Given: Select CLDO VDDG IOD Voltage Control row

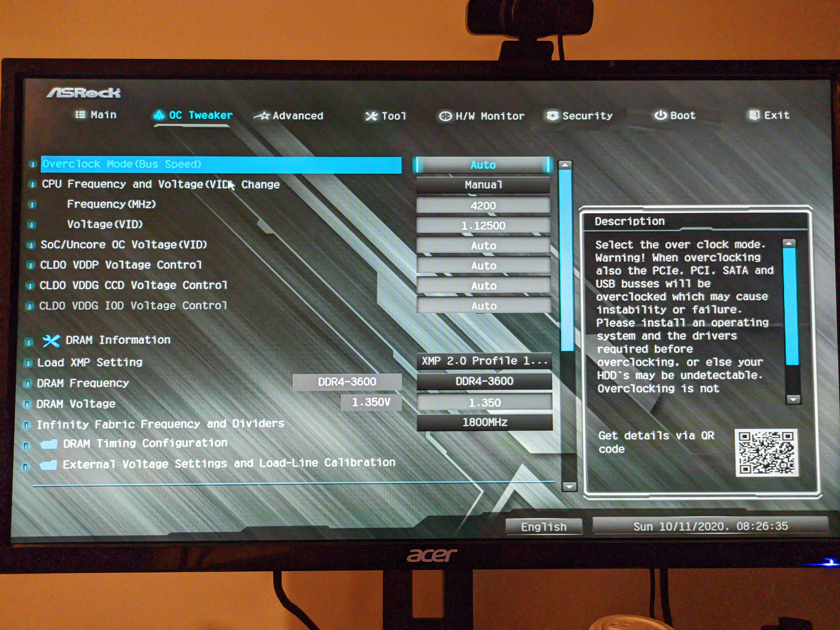Looking at the screenshot, I should pyautogui.click(x=133, y=306).
